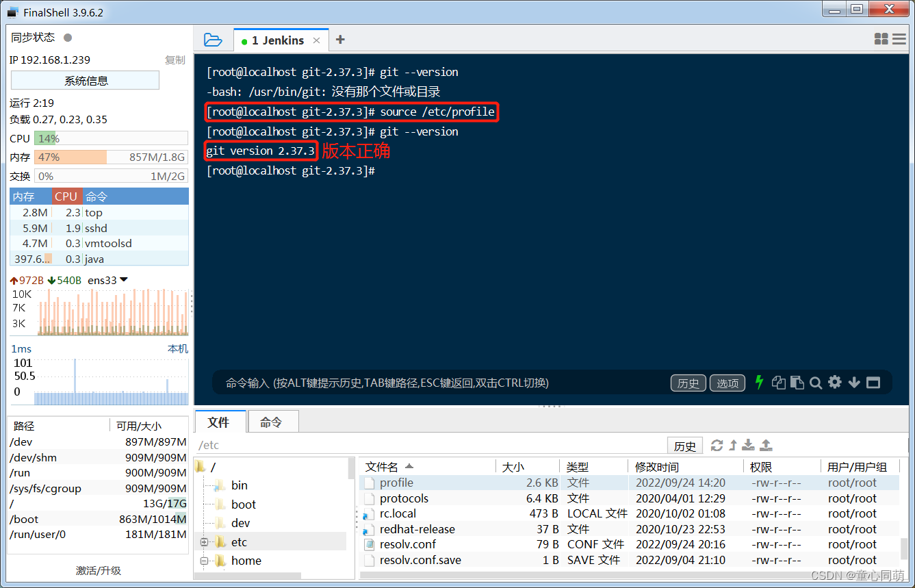Open terminal settings gear icon
915x588 pixels.
point(835,383)
